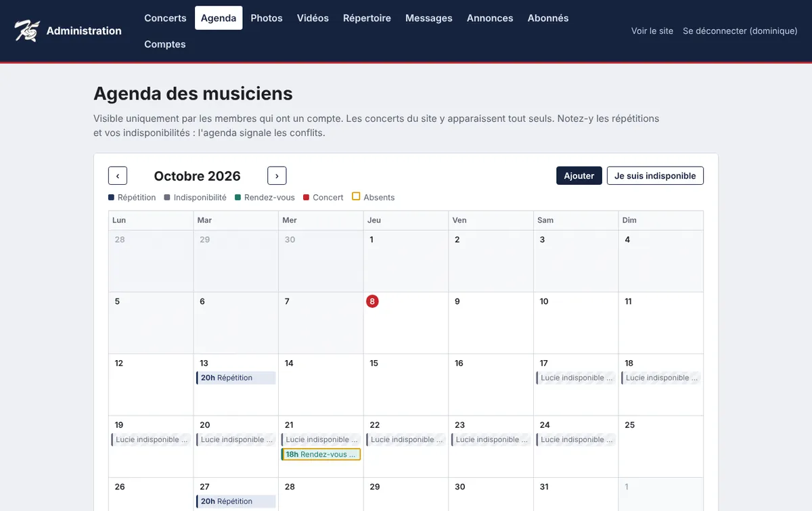
Task: Open Lucie indisponible event on the 23rd
Action: click(x=491, y=440)
